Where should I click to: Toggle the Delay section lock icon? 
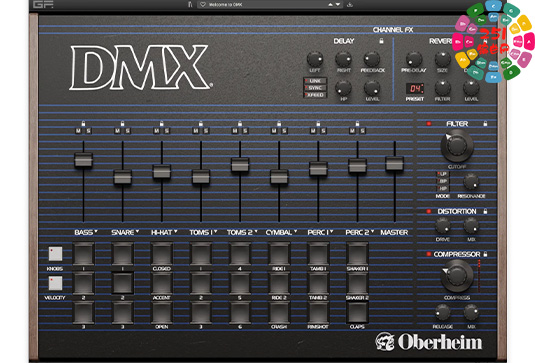381,41
